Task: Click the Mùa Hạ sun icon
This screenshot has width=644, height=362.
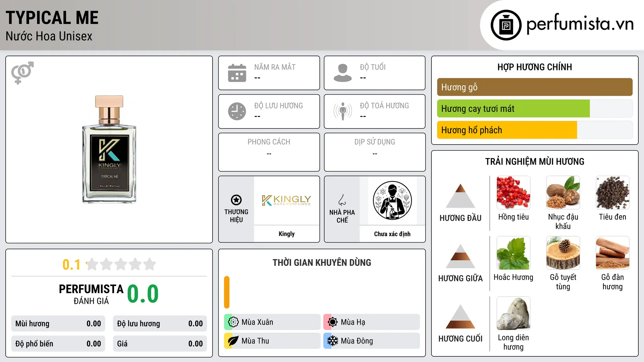Action: [333, 322]
